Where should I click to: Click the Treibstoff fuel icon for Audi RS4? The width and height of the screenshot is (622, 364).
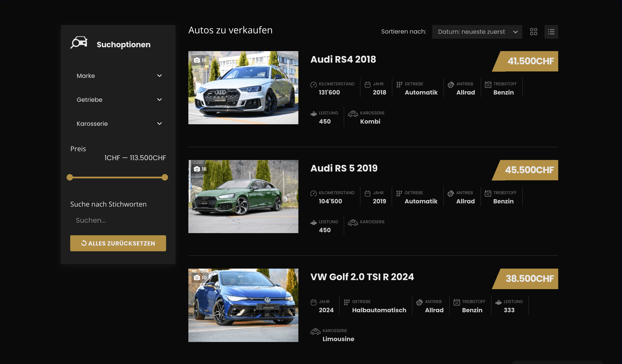click(x=488, y=85)
